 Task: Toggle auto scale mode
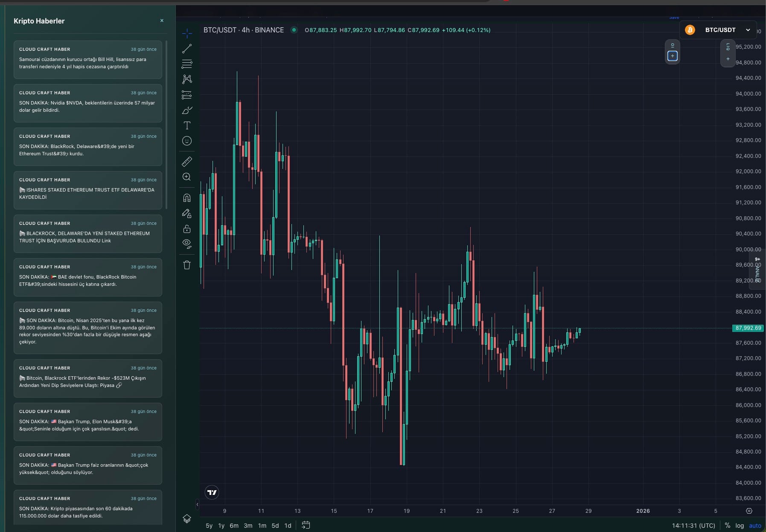[x=755, y=525]
